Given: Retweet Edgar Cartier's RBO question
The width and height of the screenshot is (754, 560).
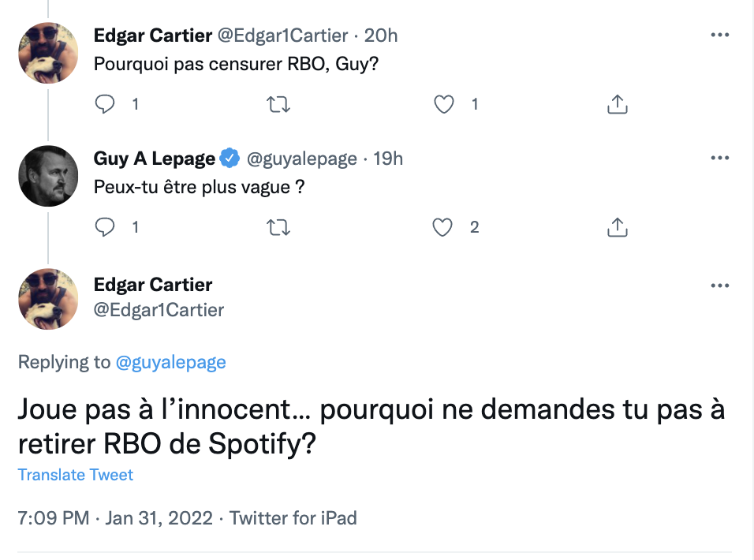Looking at the screenshot, I should [x=278, y=104].
